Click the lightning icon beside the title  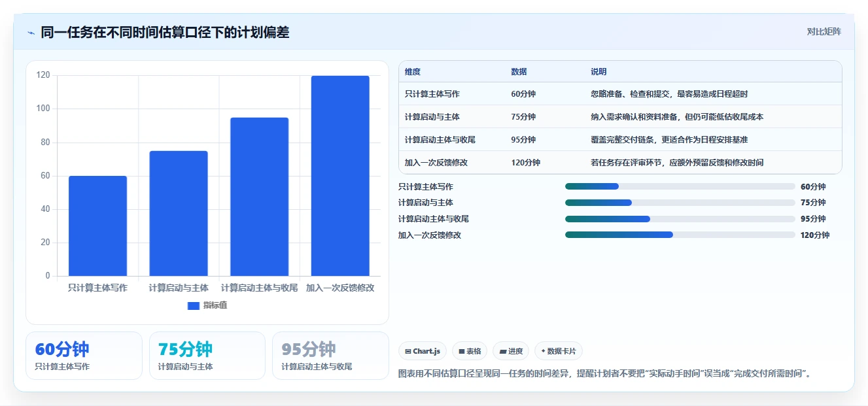(31, 33)
